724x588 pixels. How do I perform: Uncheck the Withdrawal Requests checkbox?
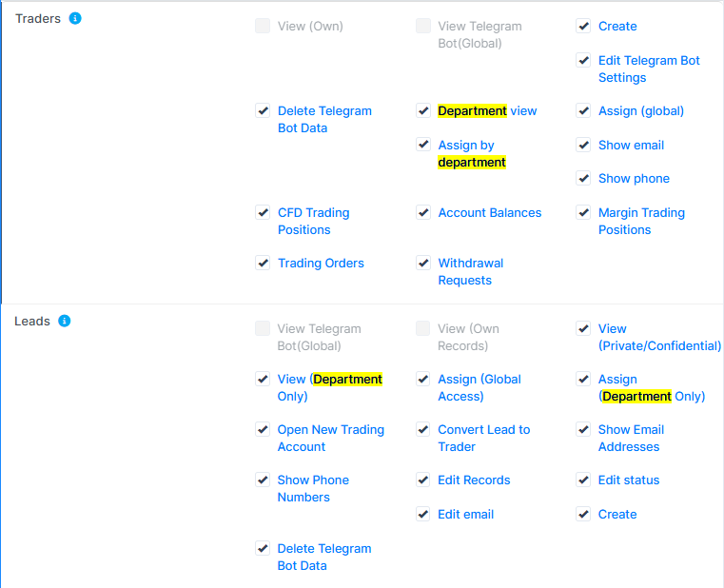click(x=423, y=264)
